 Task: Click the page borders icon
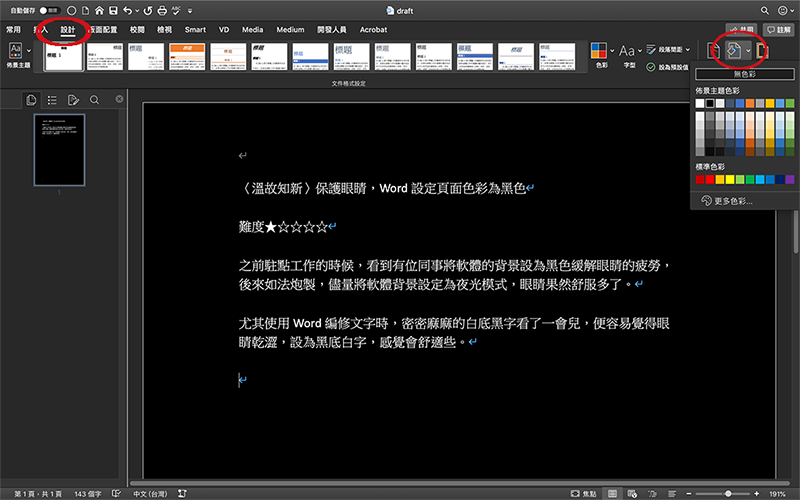pyautogui.click(x=763, y=51)
